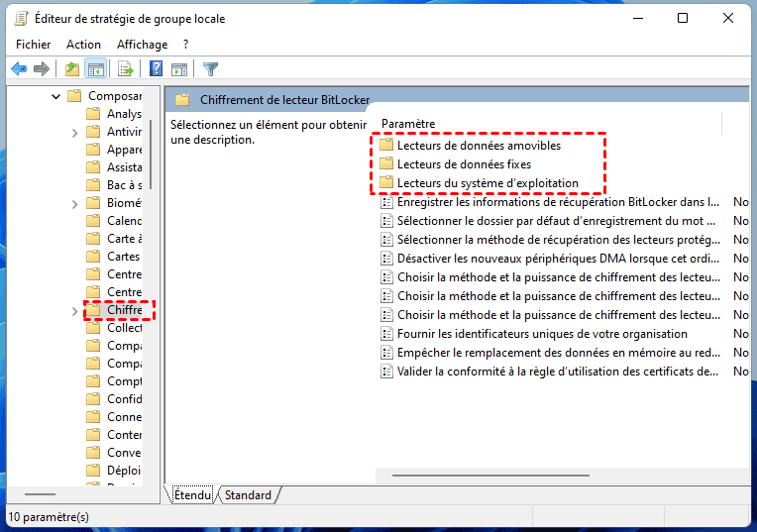Select the Appare folder in tree

(114, 150)
